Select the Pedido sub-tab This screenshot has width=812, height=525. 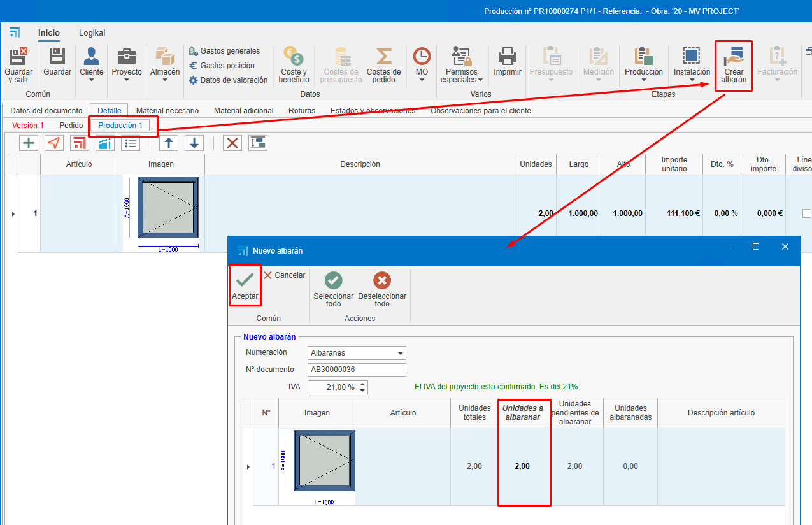pos(71,126)
